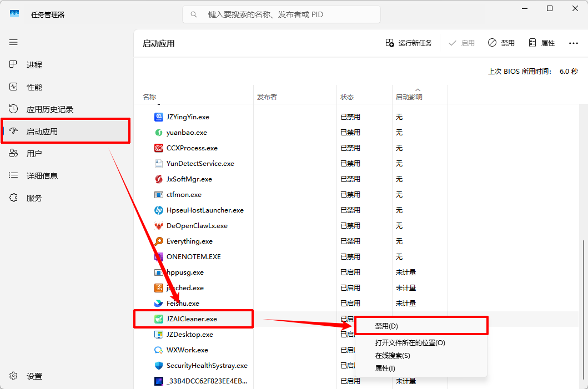Click the JZDesktop.exe icon
Viewport: 588px width, 389px height.
point(159,335)
